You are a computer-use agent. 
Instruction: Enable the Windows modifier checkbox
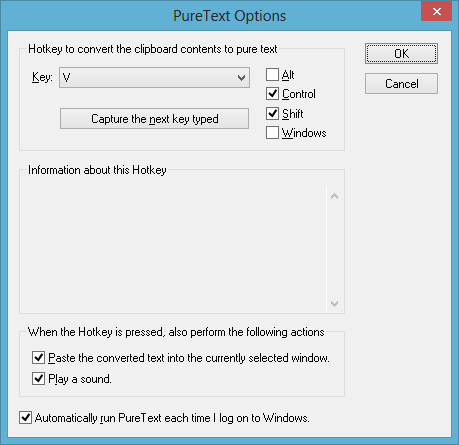pyautogui.click(x=272, y=133)
